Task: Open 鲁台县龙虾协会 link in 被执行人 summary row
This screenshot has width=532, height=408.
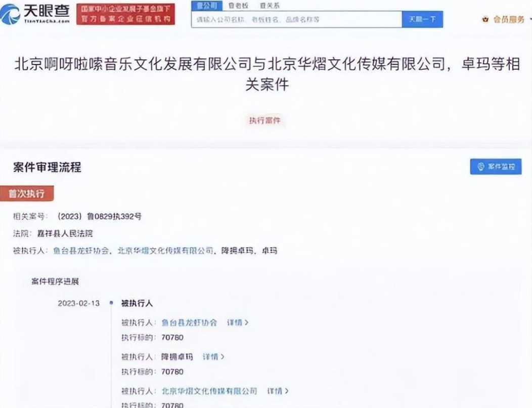Action: click(x=81, y=251)
